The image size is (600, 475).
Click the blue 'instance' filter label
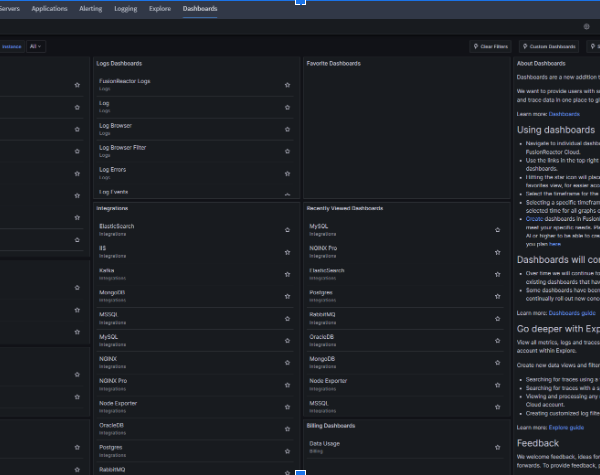(11, 46)
